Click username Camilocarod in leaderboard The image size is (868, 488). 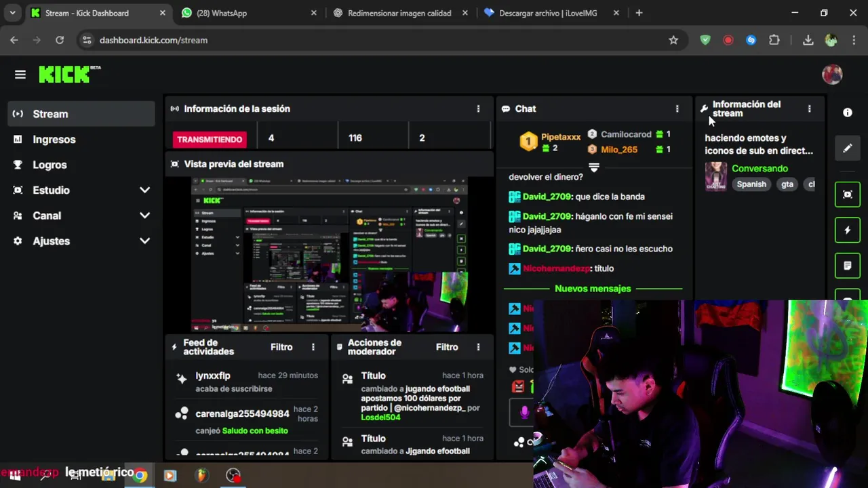(626, 134)
